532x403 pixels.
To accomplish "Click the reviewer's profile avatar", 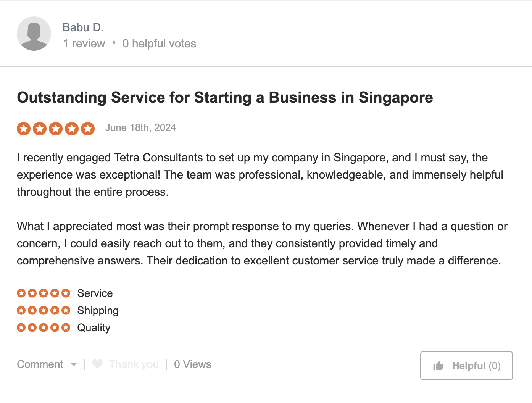I will pyautogui.click(x=34, y=34).
